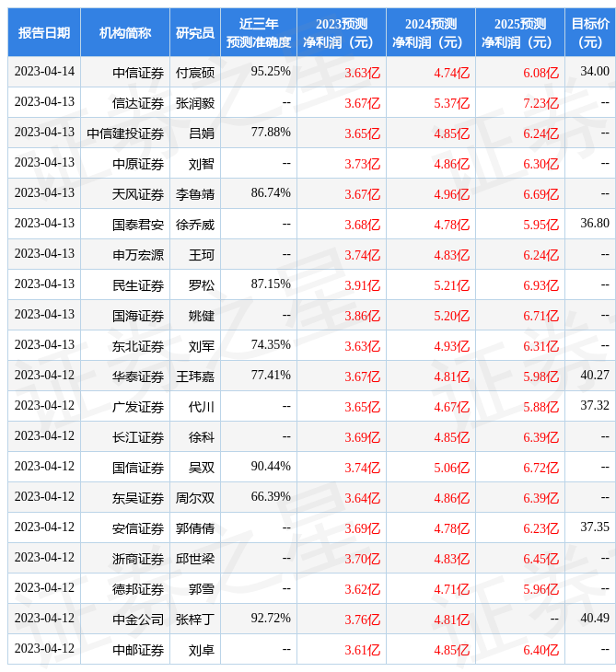Click the 3.91亿 2023 profit value
This screenshot has width=616, height=672.
pos(363,285)
